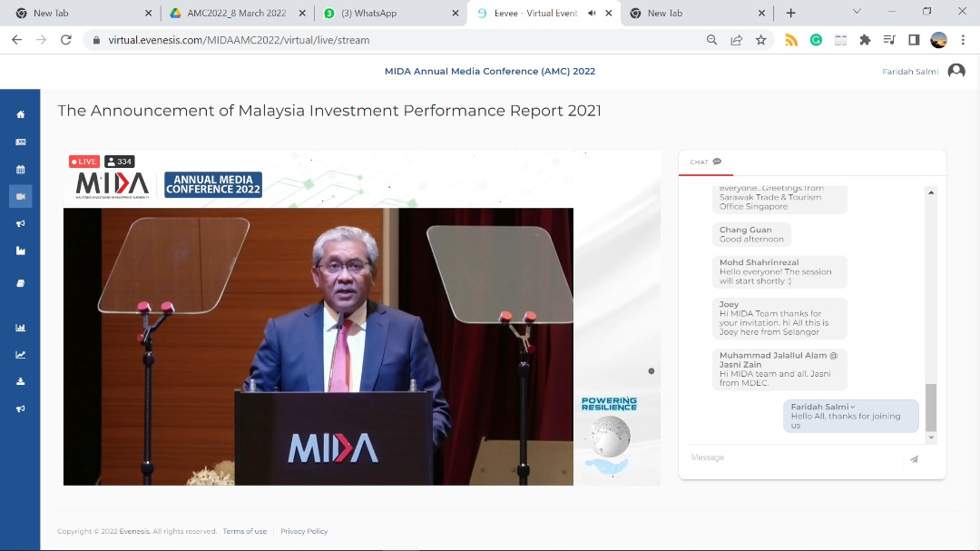Open the tab search chevron in the title bar
980x551 pixels.
click(x=857, y=11)
